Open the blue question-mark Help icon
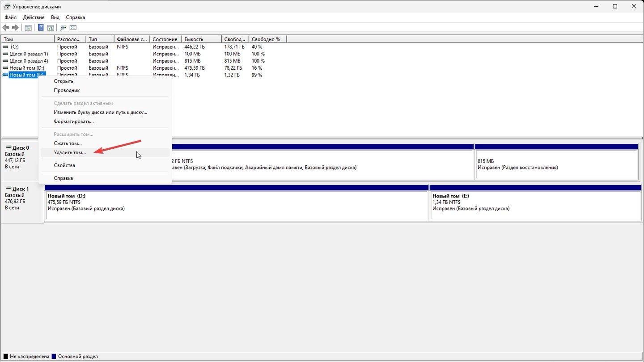Screen dimensions: 644x362 tap(40, 28)
